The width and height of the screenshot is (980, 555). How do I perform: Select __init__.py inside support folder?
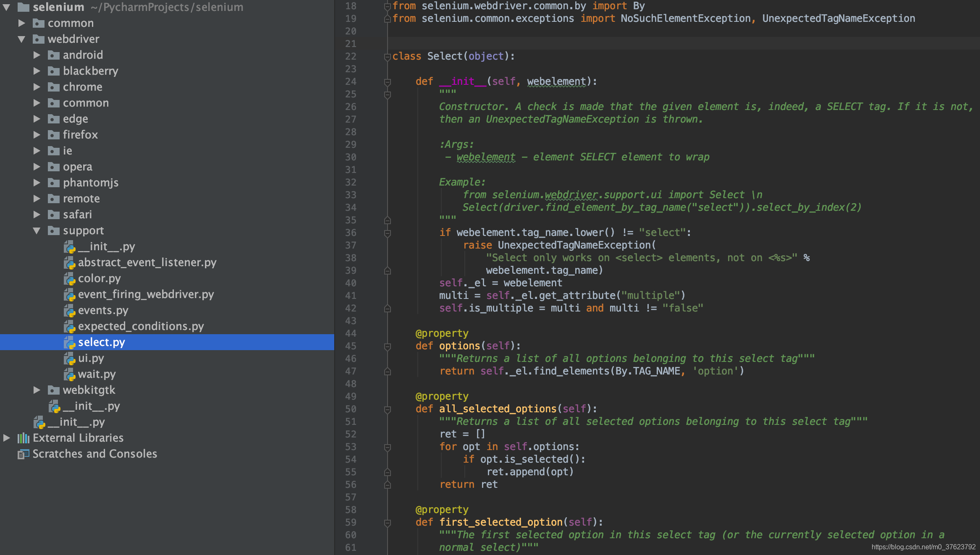coord(106,246)
